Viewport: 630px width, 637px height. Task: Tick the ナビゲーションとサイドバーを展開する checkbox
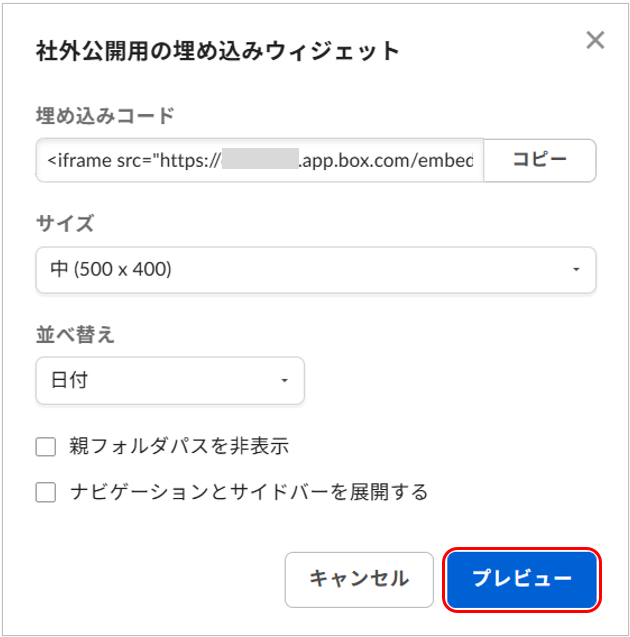(x=45, y=492)
